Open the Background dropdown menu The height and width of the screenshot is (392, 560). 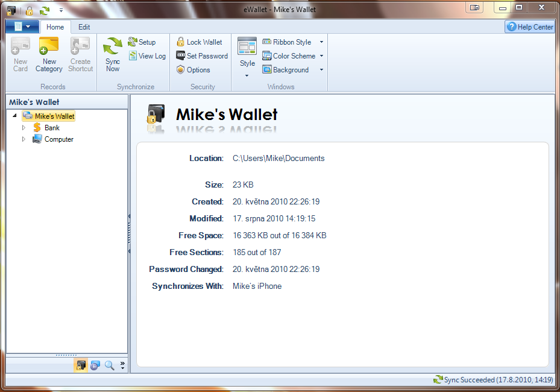293,70
